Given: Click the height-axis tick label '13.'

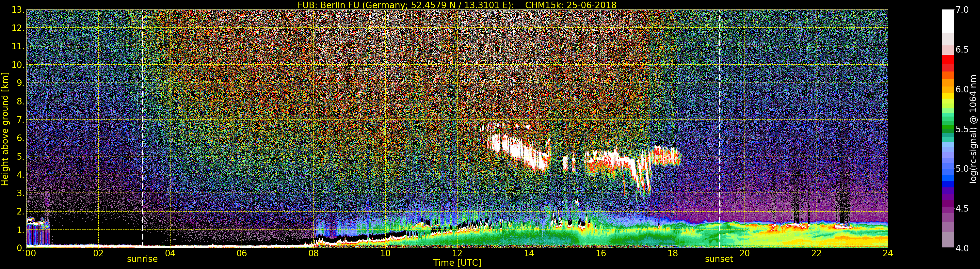Looking at the screenshot, I should coord(18,10).
